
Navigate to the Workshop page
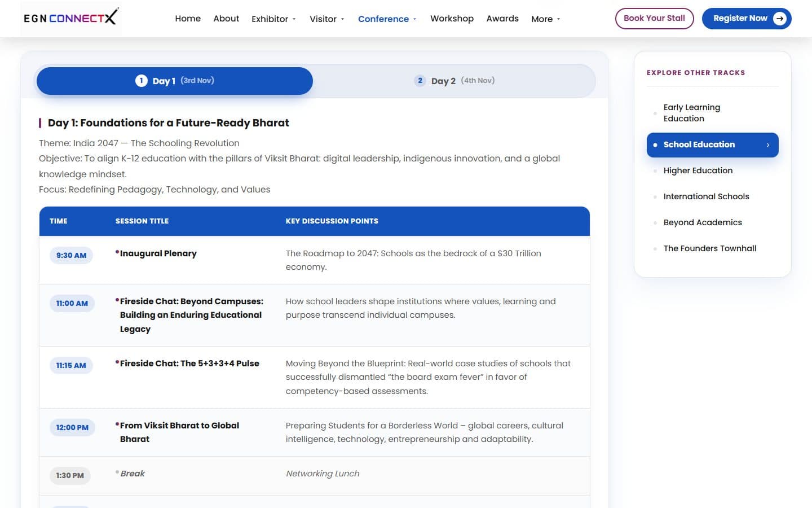[x=452, y=19]
